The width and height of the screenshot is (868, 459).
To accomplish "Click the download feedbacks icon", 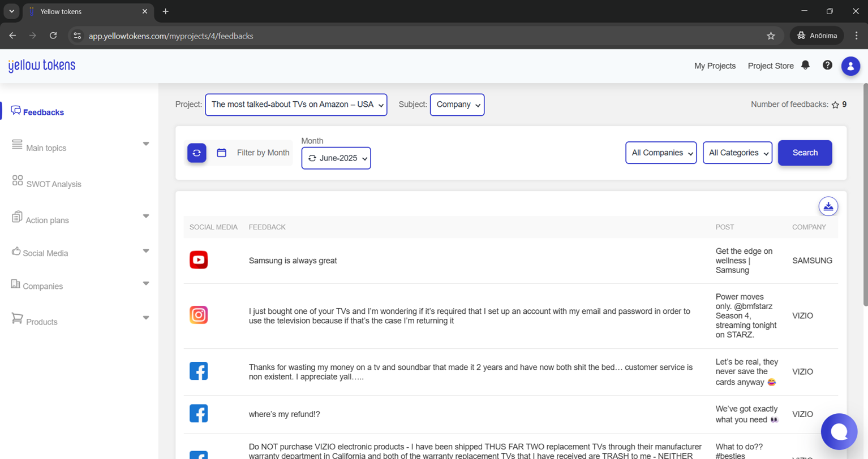I will click(828, 206).
